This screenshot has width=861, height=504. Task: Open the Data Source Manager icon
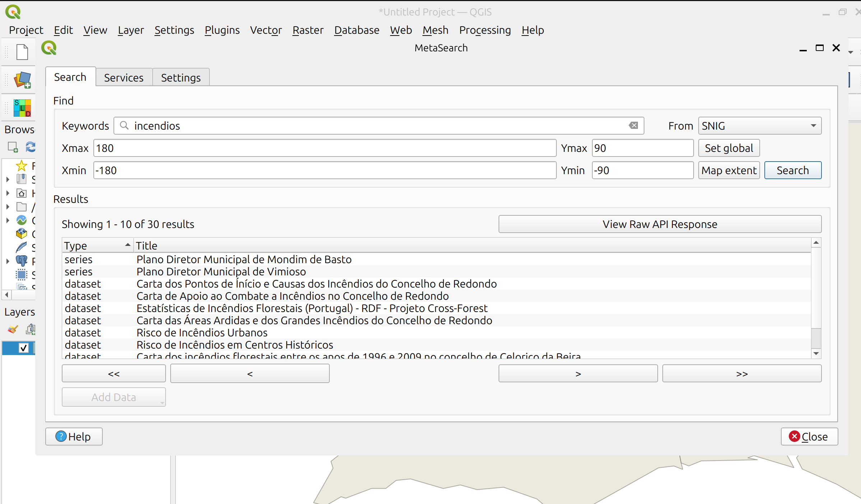click(22, 80)
